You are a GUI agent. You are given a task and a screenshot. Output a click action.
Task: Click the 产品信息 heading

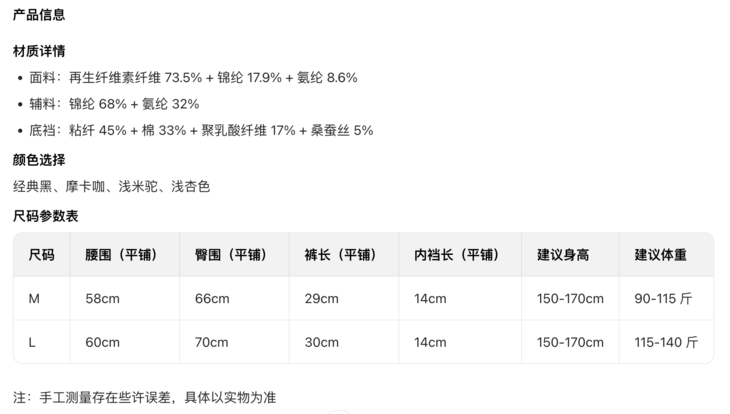pos(39,15)
